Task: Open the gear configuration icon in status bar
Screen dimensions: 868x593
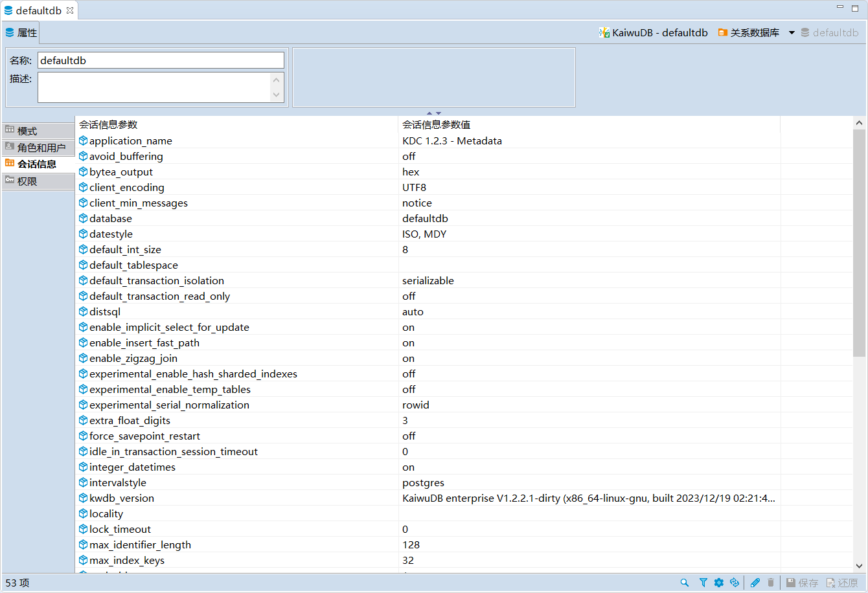Action: click(718, 583)
